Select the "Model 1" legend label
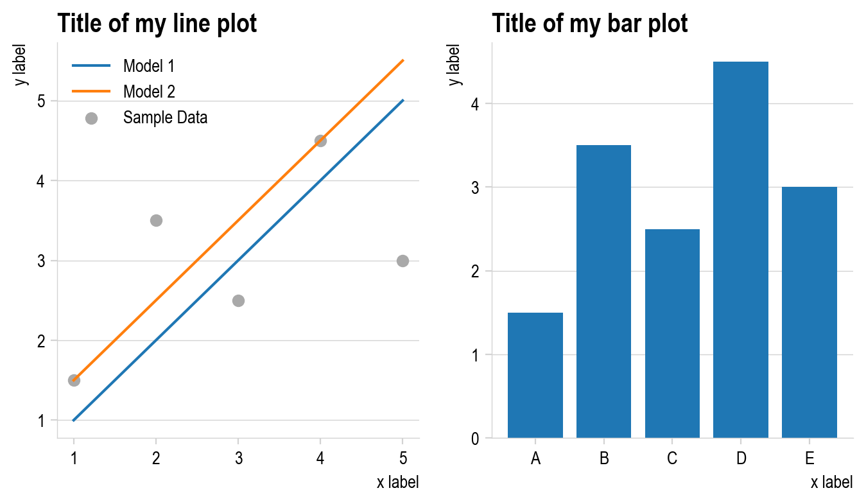 [x=149, y=65]
